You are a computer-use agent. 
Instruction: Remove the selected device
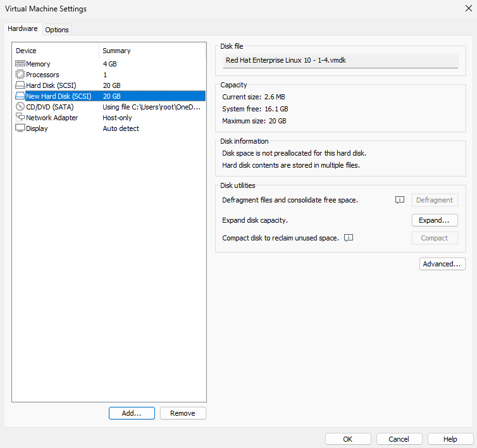[183, 413]
